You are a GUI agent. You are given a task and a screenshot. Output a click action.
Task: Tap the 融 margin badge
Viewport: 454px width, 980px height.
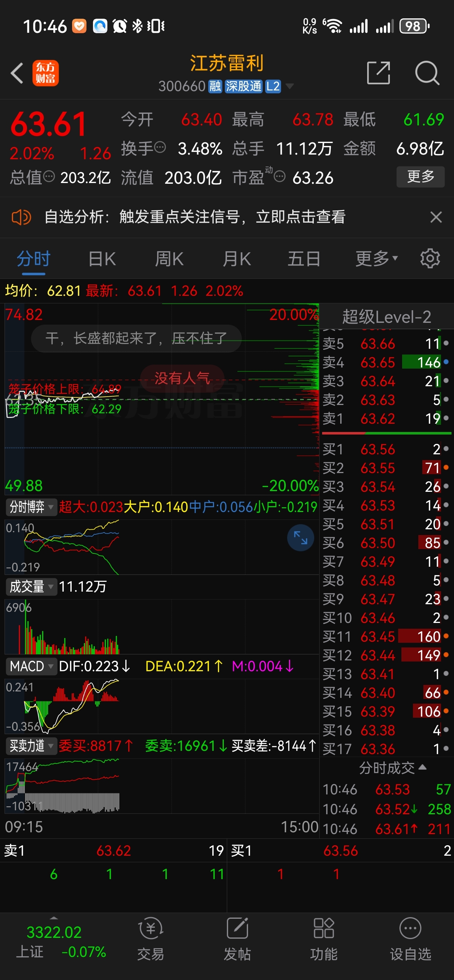[x=215, y=86]
